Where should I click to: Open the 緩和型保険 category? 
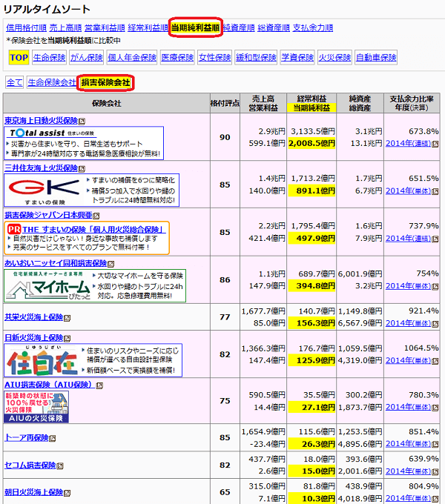pos(256,58)
